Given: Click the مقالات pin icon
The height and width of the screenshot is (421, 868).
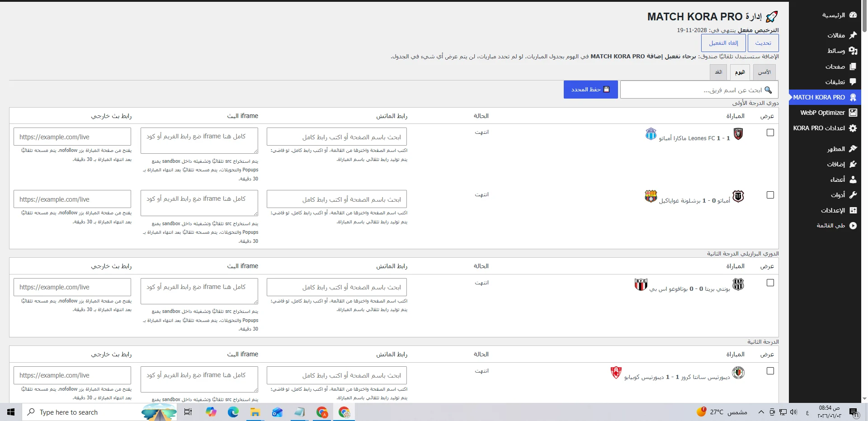Looking at the screenshot, I should (x=853, y=35).
